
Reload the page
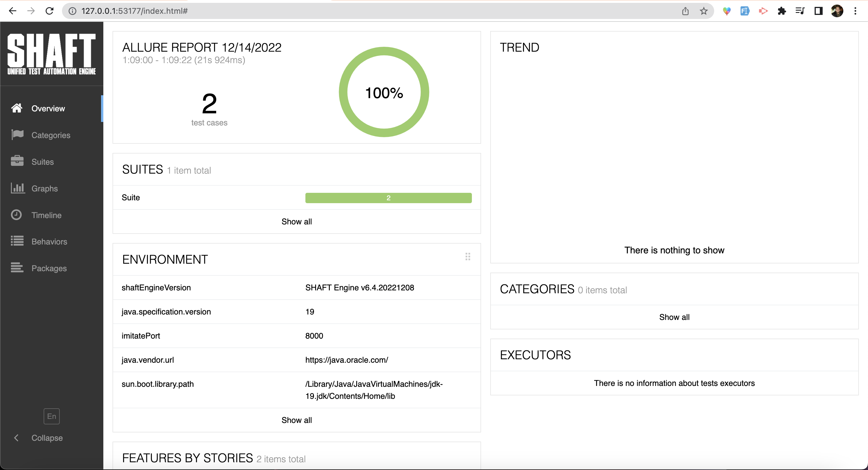[x=50, y=11]
